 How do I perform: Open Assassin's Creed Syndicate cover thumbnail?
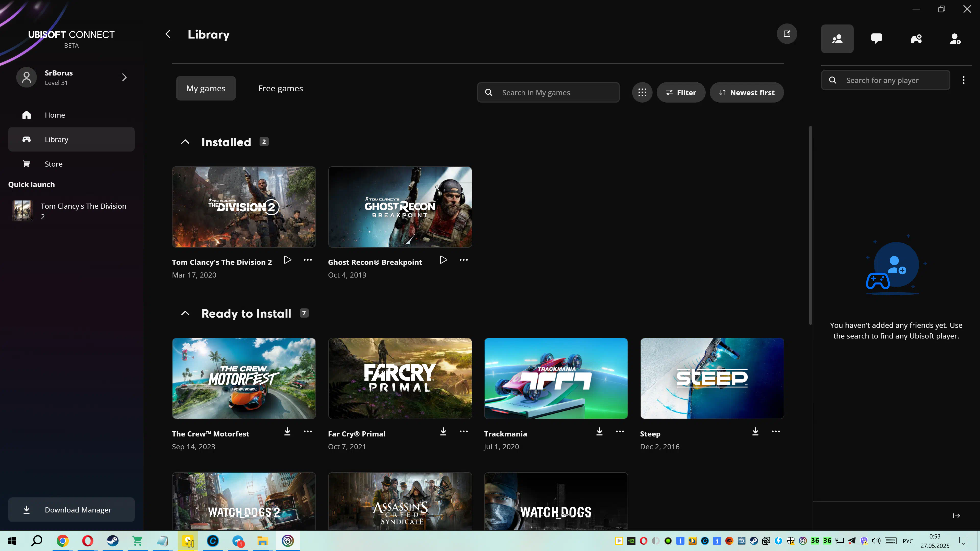(x=400, y=501)
